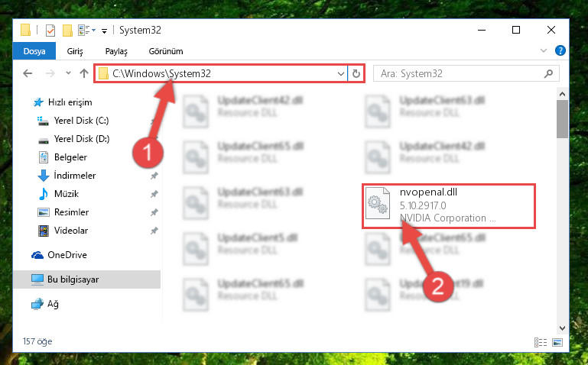Open the recent locations dropdown arrow
588x365 pixels.
pyautogui.click(x=68, y=73)
